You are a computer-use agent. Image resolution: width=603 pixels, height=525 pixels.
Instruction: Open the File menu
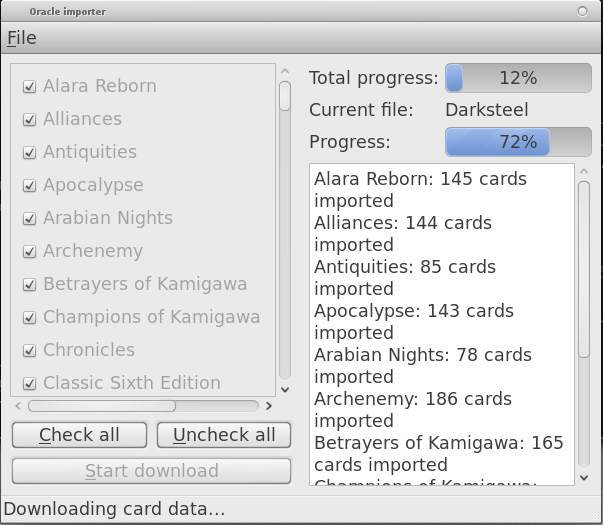point(22,38)
